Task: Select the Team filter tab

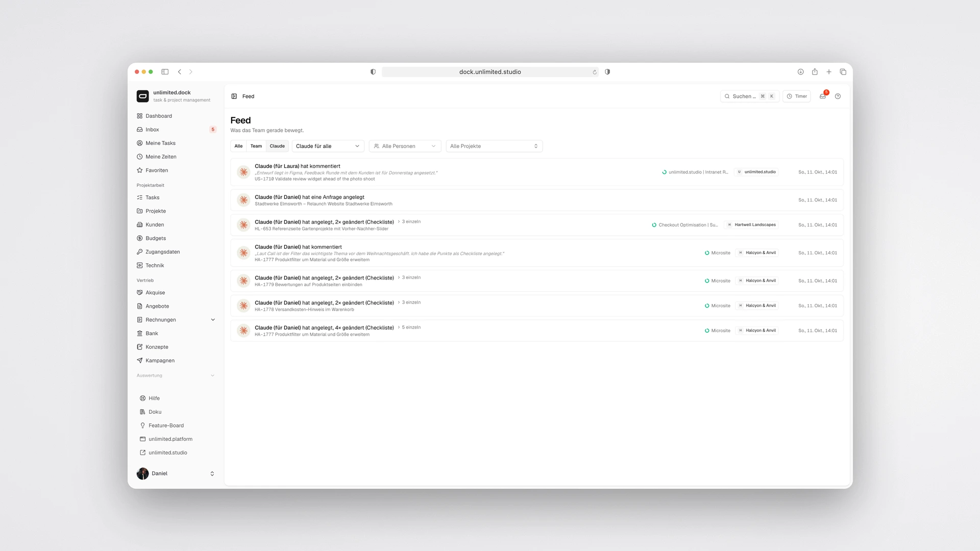Action: [256, 146]
